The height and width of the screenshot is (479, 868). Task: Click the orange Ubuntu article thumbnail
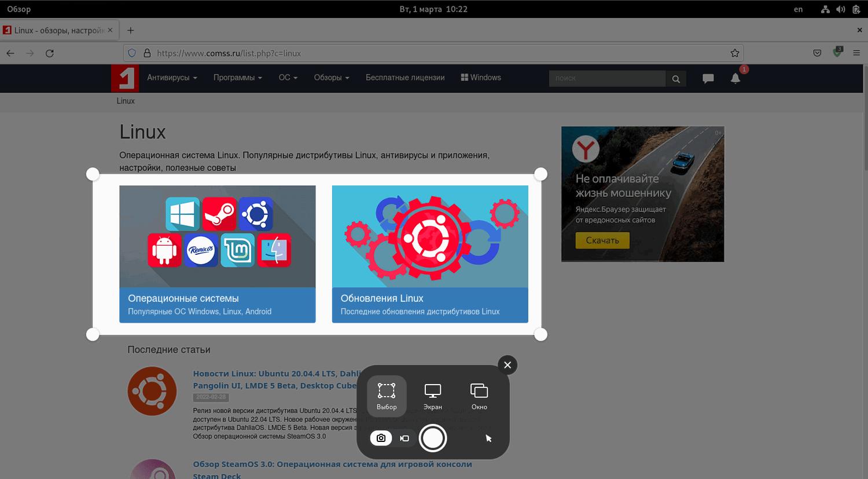[x=152, y=391]
